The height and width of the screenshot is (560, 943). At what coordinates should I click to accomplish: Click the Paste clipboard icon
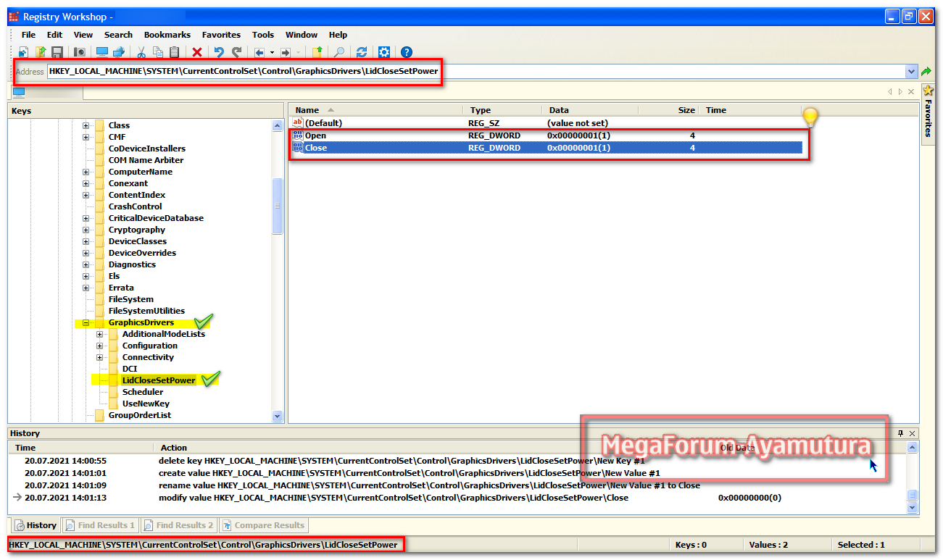[174, 52]
